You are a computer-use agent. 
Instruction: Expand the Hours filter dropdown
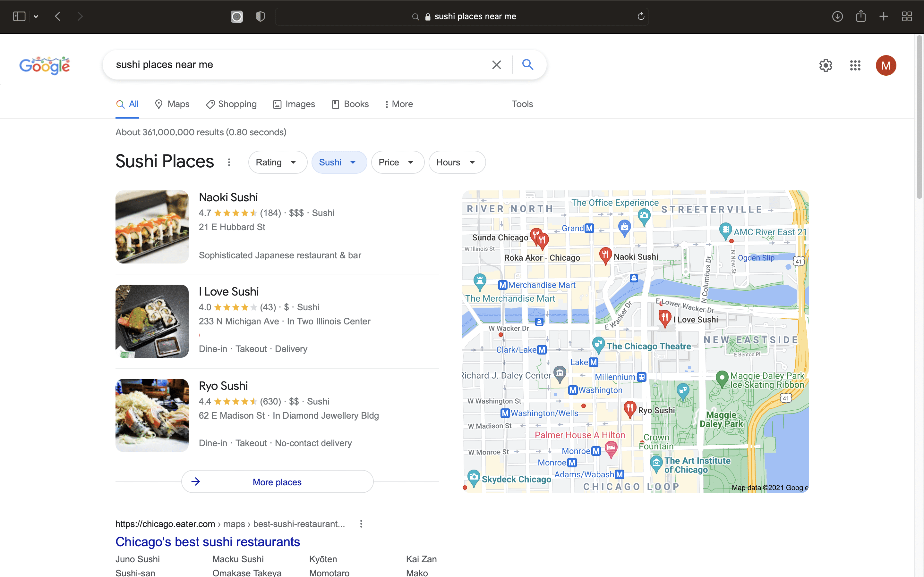coord(456,162)
